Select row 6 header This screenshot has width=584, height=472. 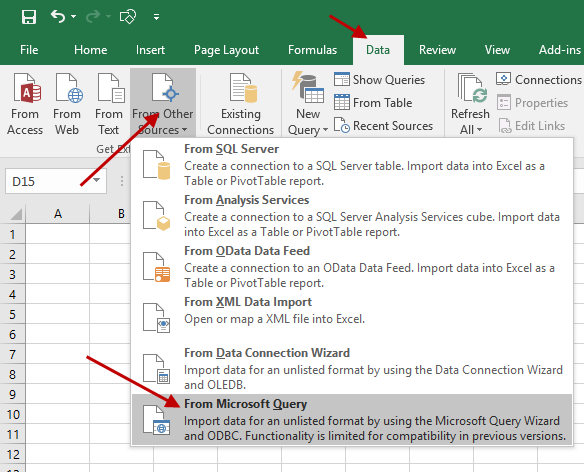(13, 334)
